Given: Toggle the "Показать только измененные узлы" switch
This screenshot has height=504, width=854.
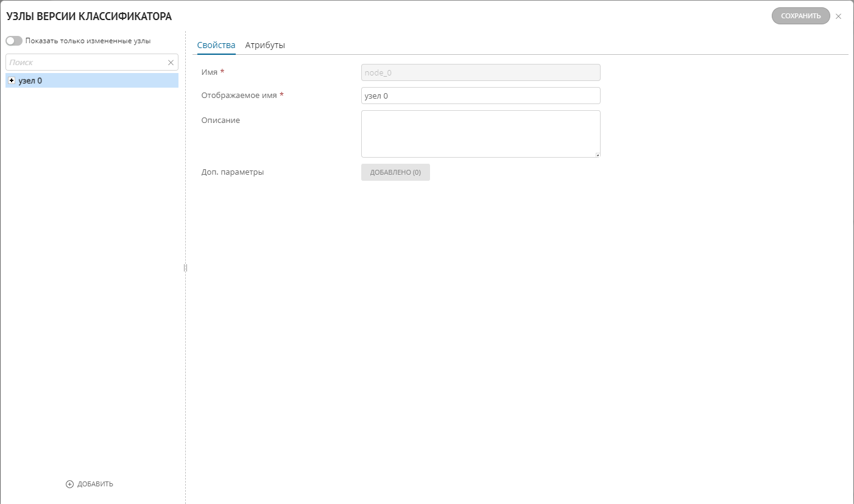Looking at the screenshot, I should point(14,41).
